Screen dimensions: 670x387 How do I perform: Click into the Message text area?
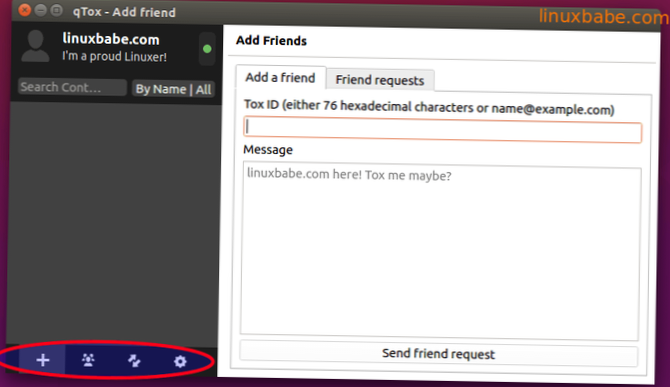[441, 251]
